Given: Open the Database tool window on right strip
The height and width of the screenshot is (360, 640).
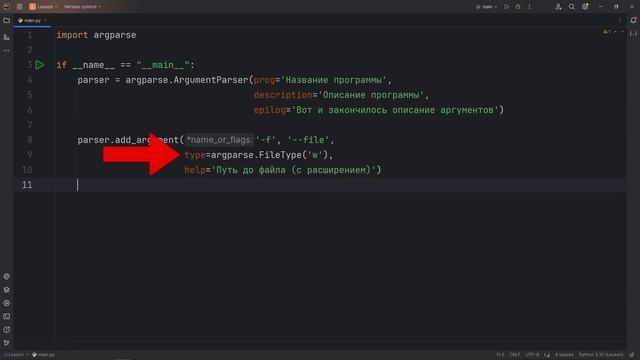Looking at the screenshot, I should [633, 34].
